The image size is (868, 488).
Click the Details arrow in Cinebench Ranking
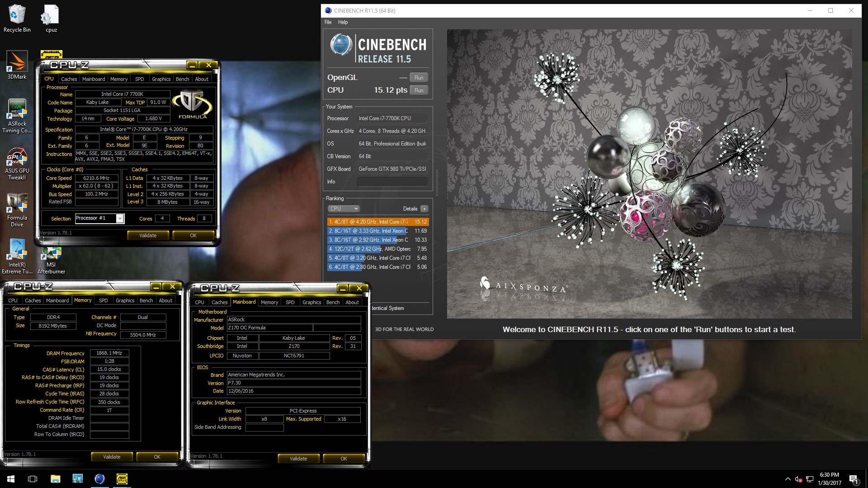pos(424,209)
